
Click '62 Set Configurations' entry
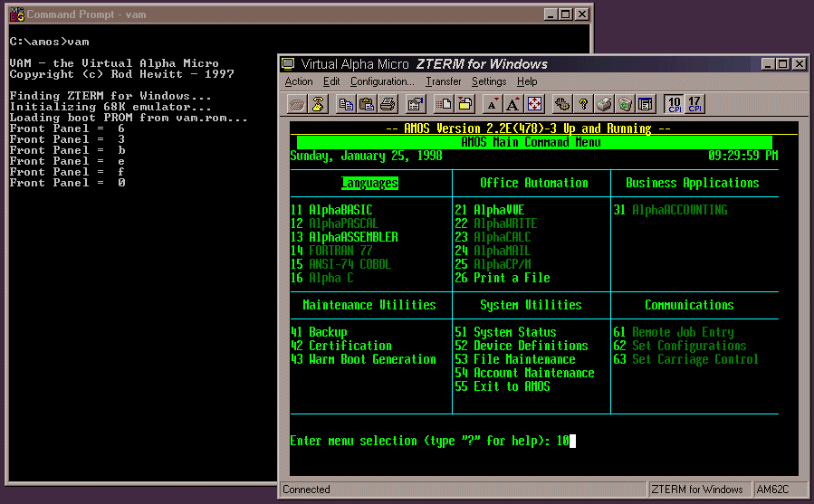(680, 345)
